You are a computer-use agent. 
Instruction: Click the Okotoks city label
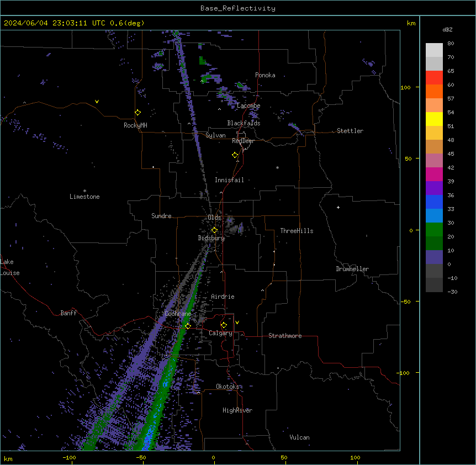[x=228, y=387]
